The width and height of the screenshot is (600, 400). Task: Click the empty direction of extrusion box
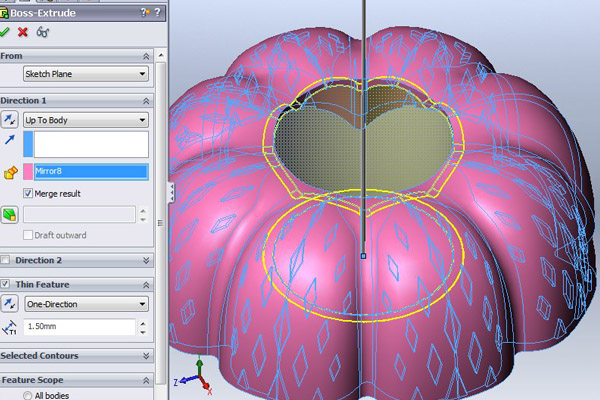91,144
